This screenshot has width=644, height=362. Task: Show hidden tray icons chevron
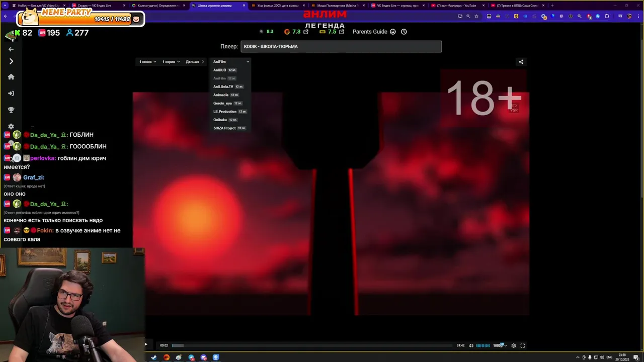coord(578,357)
